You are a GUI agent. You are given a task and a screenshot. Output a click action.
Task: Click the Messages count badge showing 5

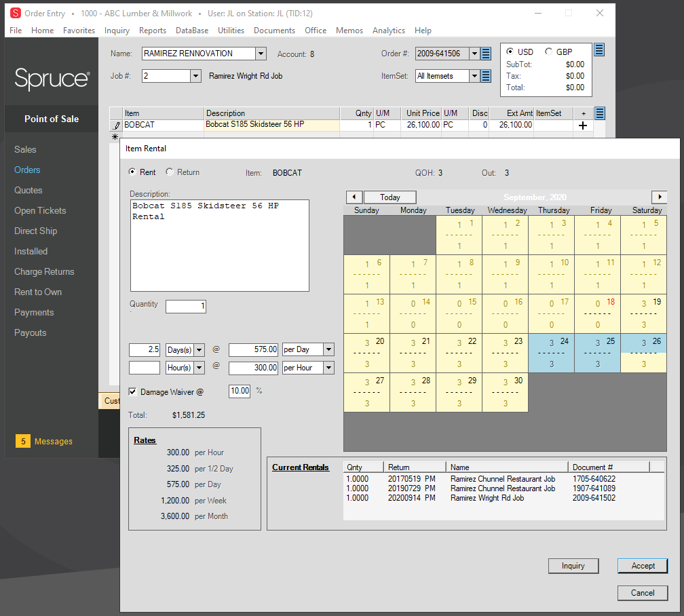tap(22, 441)
